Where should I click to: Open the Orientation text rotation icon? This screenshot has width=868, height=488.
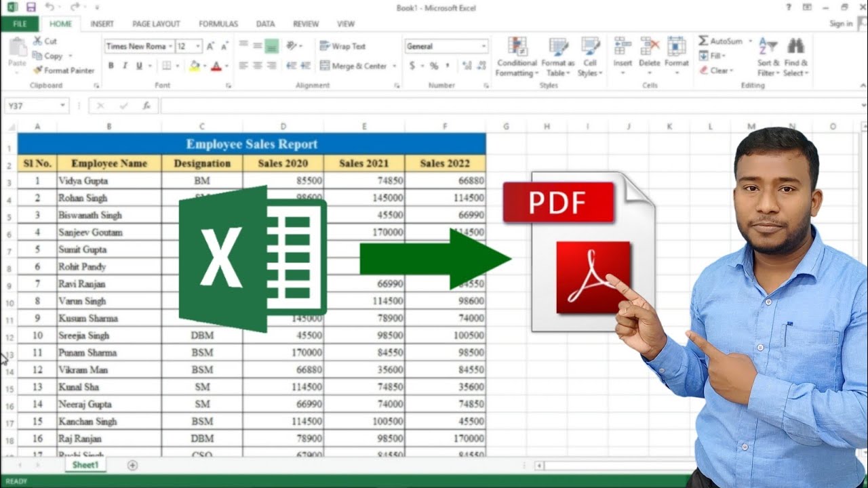tap(292, 46)
